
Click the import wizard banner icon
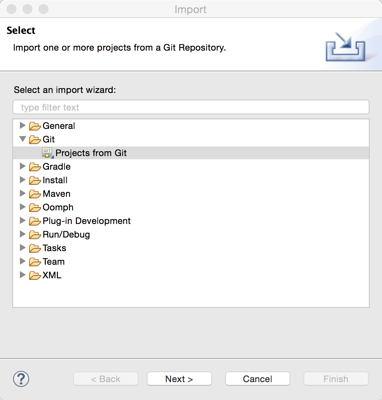345,47
